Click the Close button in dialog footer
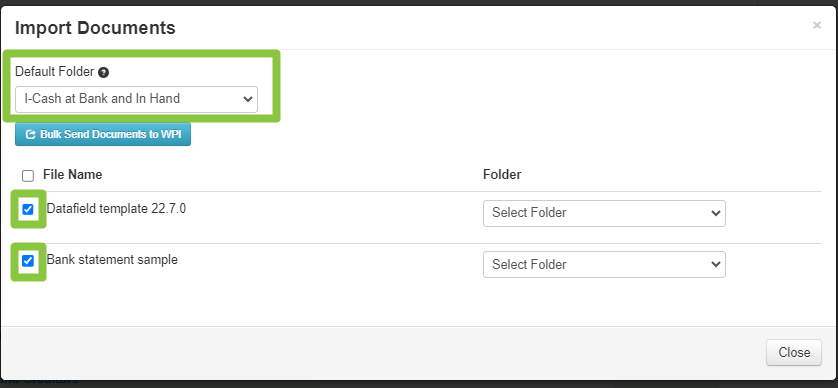This screenshot has height=388, width=838. 794,353
